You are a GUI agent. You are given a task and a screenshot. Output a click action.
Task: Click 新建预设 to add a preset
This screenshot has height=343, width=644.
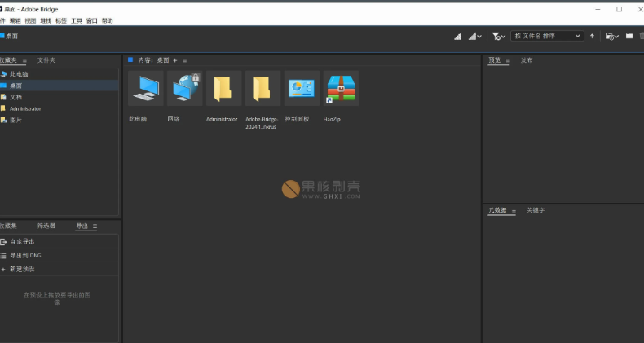(60, 269)
